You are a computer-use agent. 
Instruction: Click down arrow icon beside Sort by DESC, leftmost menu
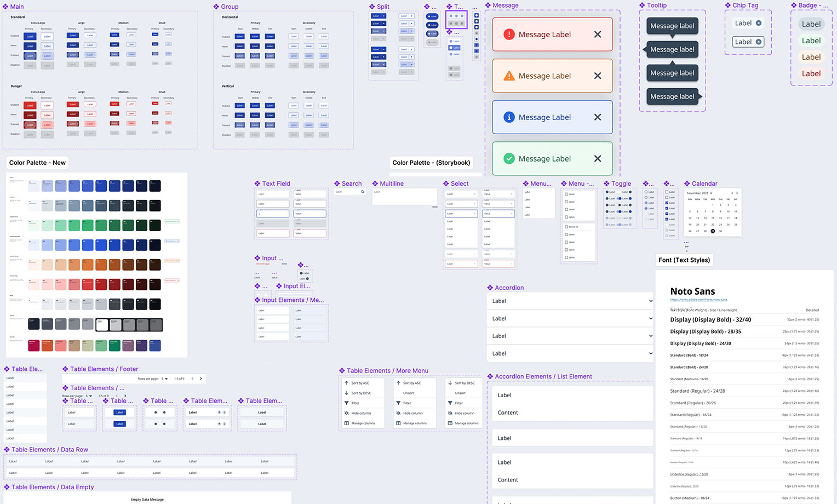(347, 393)
